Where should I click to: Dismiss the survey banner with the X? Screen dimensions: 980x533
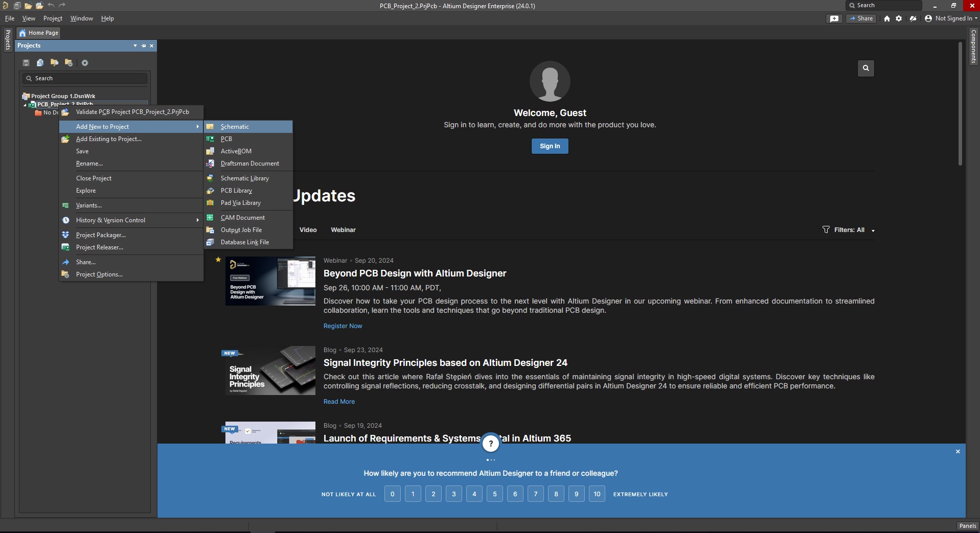coord(958,452)
